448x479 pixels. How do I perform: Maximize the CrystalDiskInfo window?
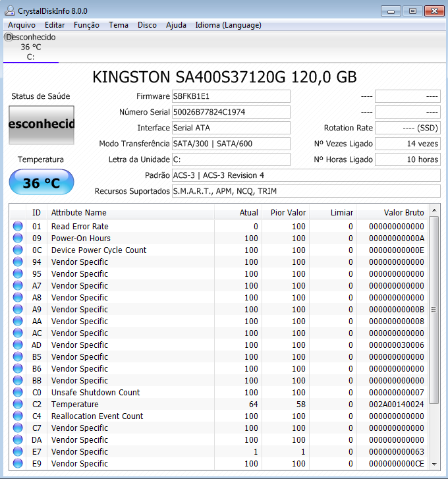412,11
